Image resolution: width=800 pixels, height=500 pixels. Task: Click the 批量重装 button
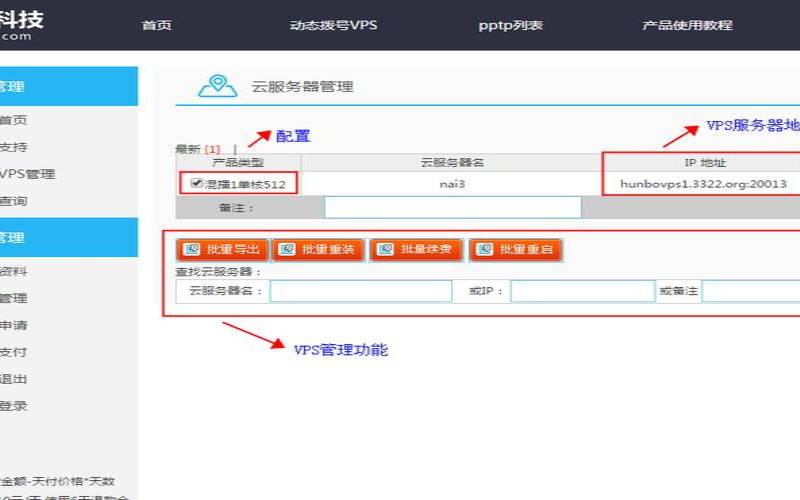pyautogui.click(x=318, y=249)
